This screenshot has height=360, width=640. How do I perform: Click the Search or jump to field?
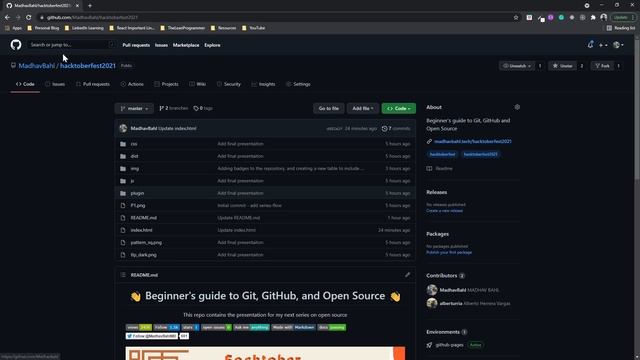tap(71, 44)
